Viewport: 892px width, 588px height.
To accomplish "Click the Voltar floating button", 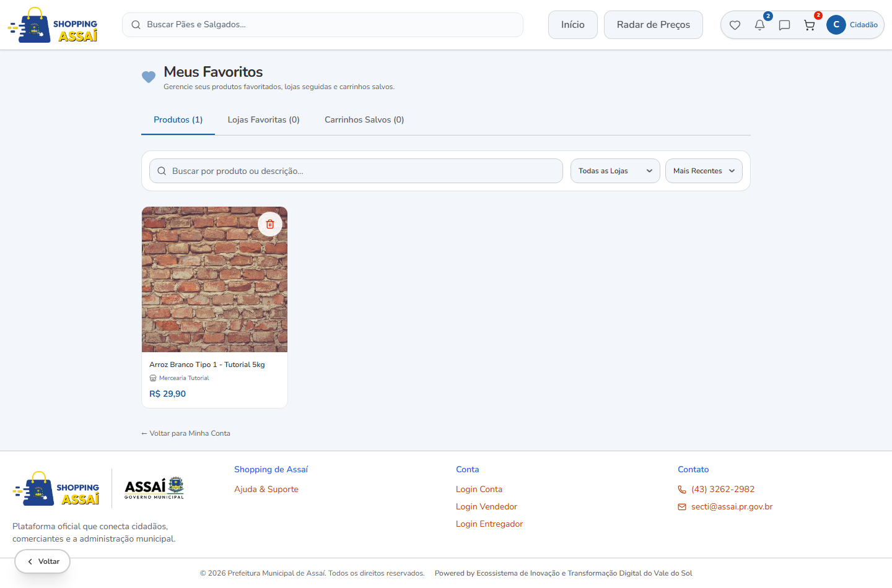I will [x=43, y=561].
